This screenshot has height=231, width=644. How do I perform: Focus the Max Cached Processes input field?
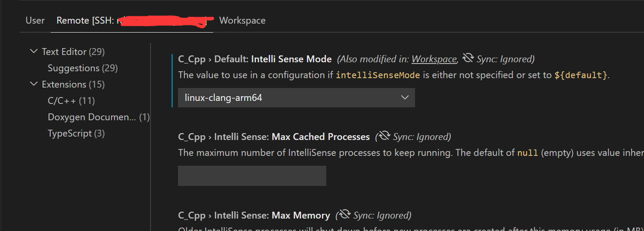point(252,176)
